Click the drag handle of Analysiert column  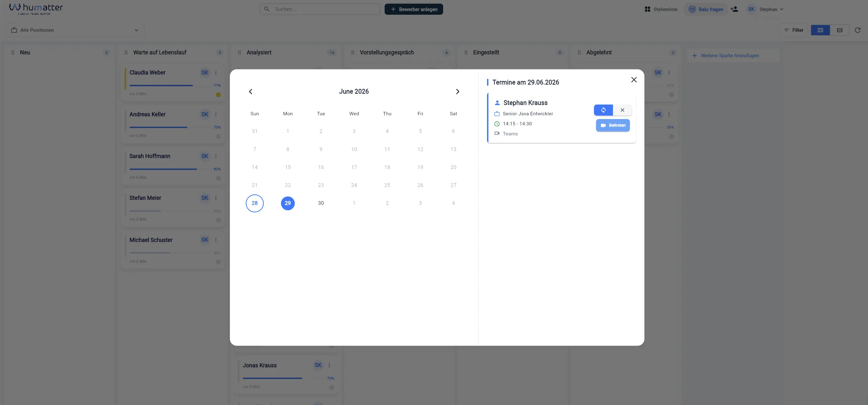click(239, 52)
